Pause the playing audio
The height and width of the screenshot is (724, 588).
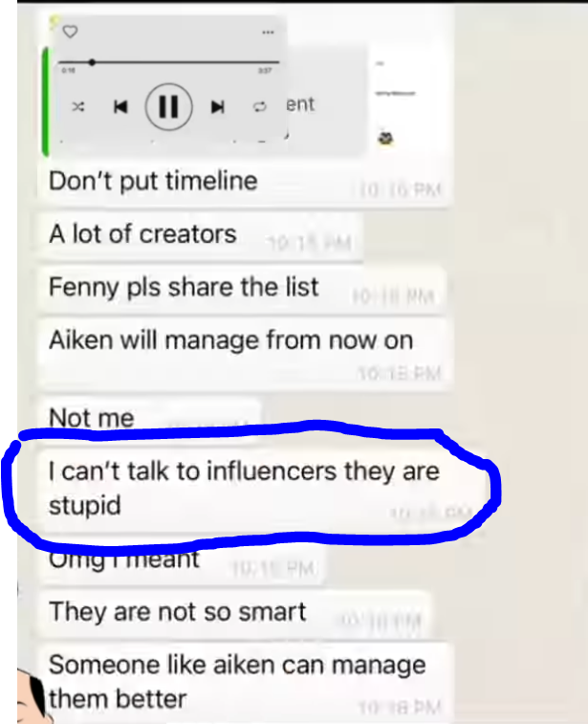point(168,107)
